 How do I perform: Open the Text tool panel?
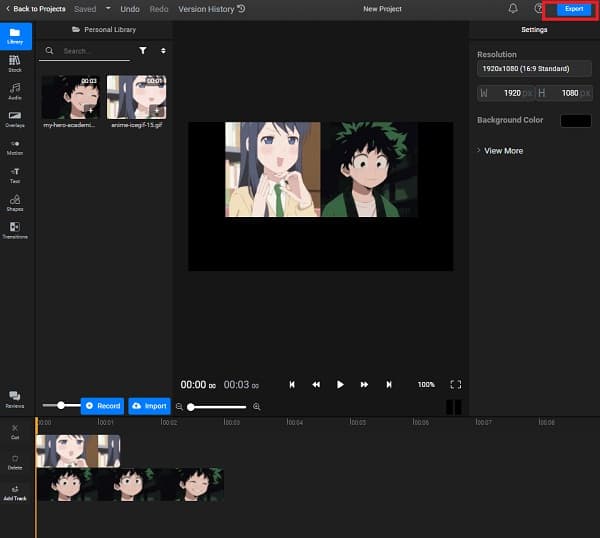(x=15, y=175)
